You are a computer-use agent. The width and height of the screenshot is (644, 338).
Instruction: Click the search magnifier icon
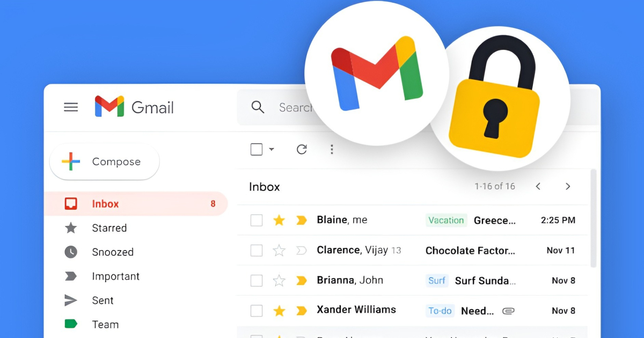tap(258, 107)
